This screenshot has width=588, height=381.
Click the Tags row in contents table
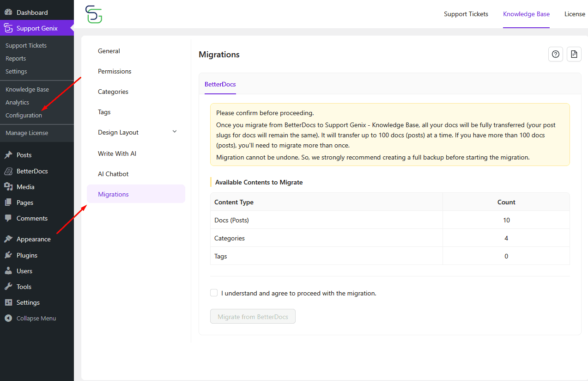390,256
